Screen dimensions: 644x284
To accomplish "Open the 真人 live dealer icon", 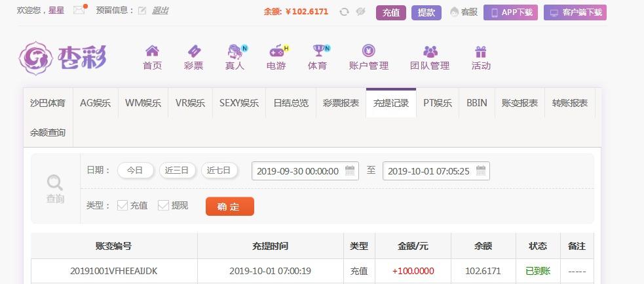I will 235,51.
